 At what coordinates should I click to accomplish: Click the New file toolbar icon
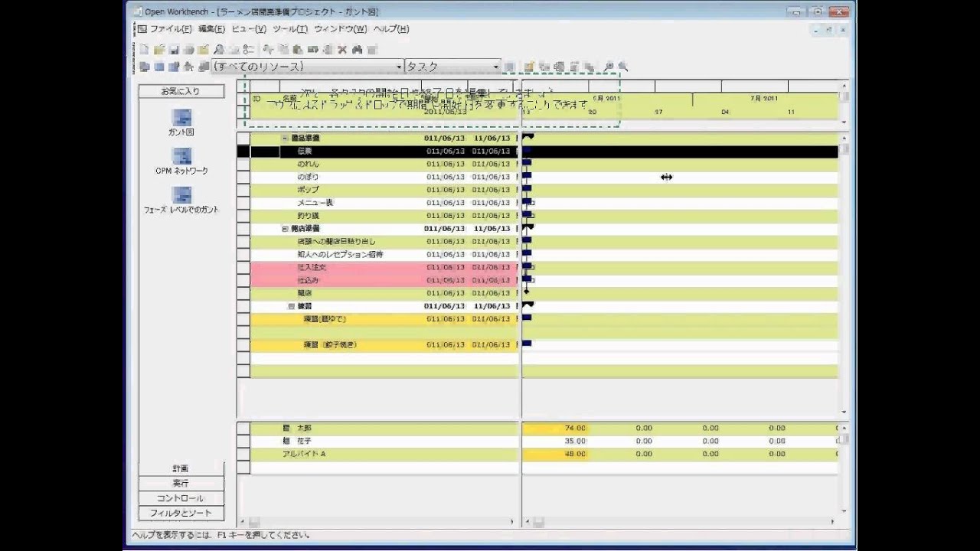click(x=144, y=50)
